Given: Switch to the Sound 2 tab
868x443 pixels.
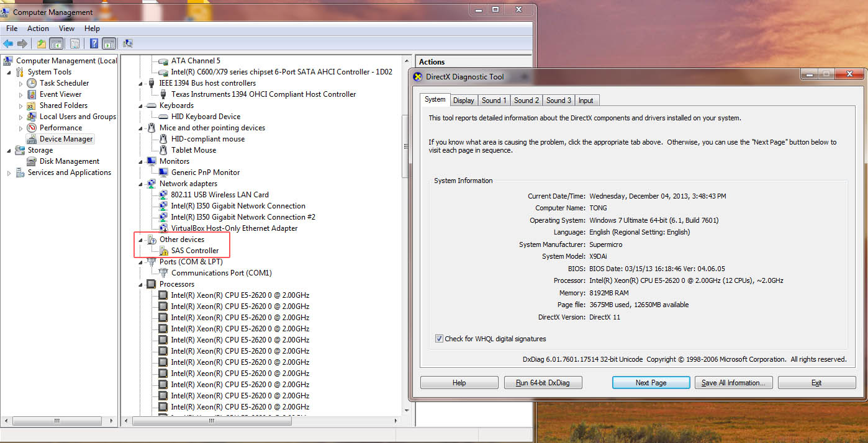Looking at the screenshot, I should 527,100.
